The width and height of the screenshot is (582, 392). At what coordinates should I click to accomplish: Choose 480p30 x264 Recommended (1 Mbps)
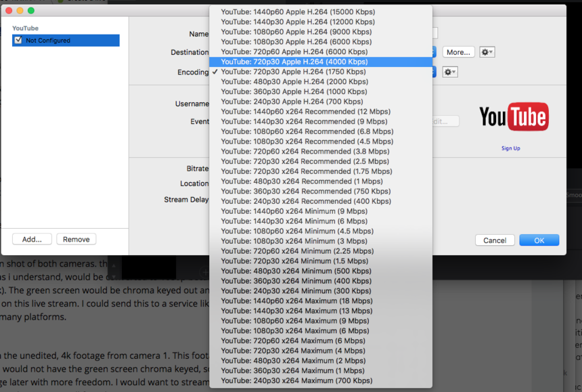pos(321,181)
